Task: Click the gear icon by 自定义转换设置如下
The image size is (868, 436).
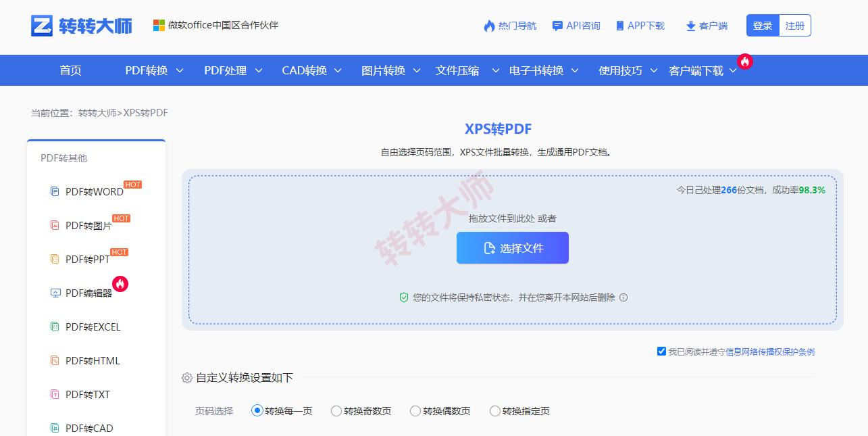Action: [187, 378]
